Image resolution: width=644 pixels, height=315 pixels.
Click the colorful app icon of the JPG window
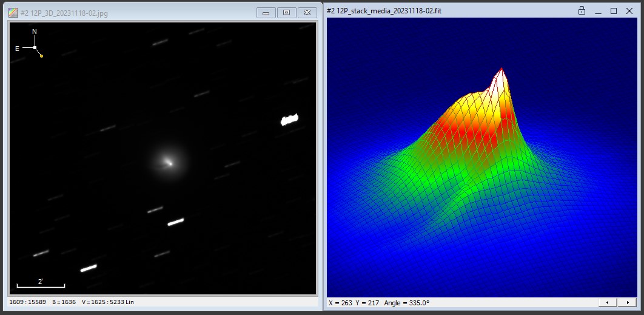tap(13, 13)
